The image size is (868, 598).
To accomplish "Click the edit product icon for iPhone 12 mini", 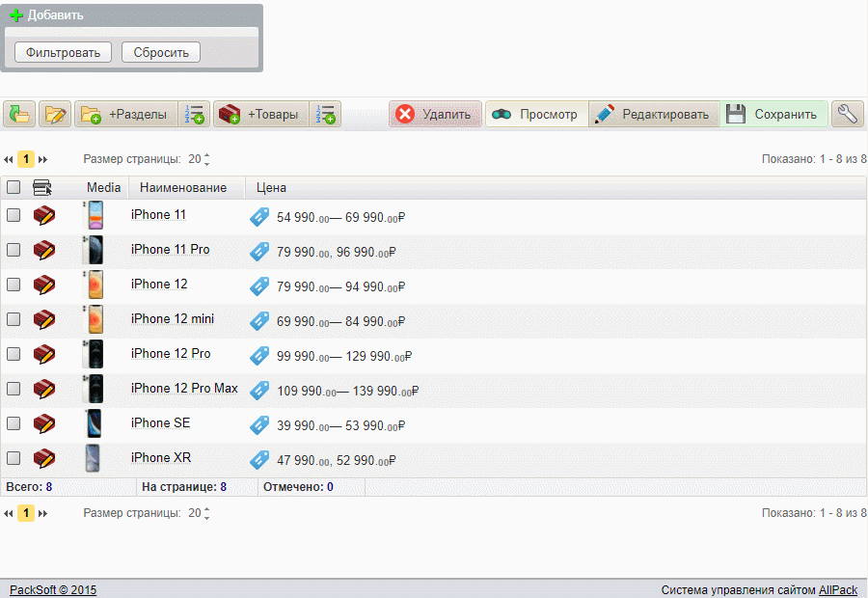I will [x=44, y=319].
